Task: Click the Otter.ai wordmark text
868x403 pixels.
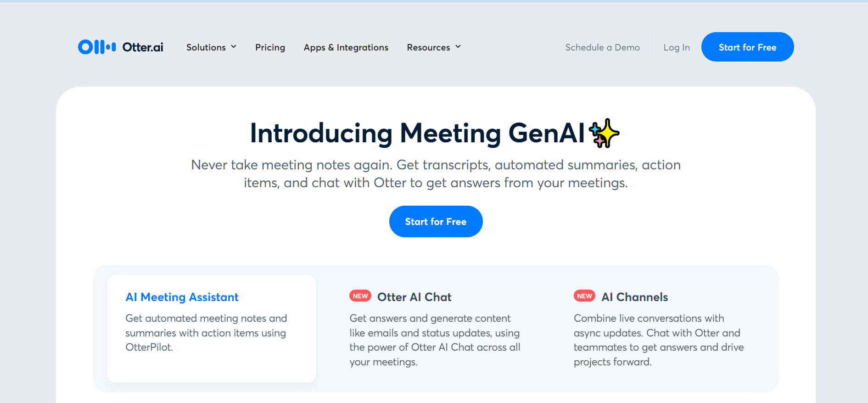Action: point(143,47)
